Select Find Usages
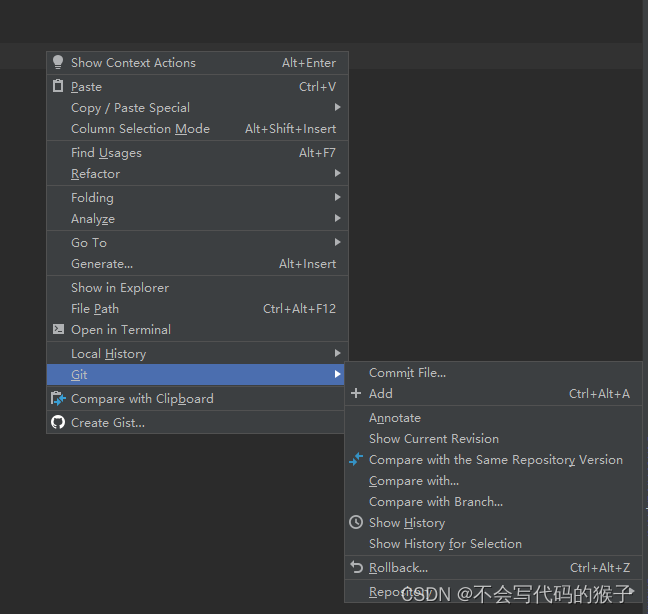The width and height of the screenshot is (648, 614). coord(197,152)
